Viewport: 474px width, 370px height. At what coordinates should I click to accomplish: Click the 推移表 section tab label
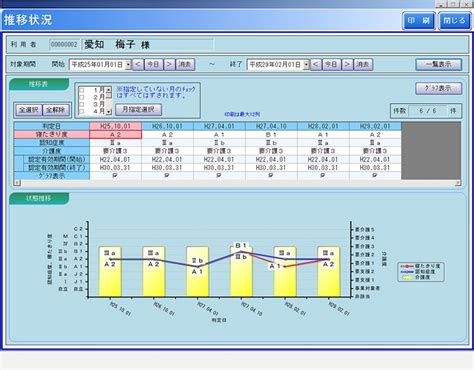(39, 84)
